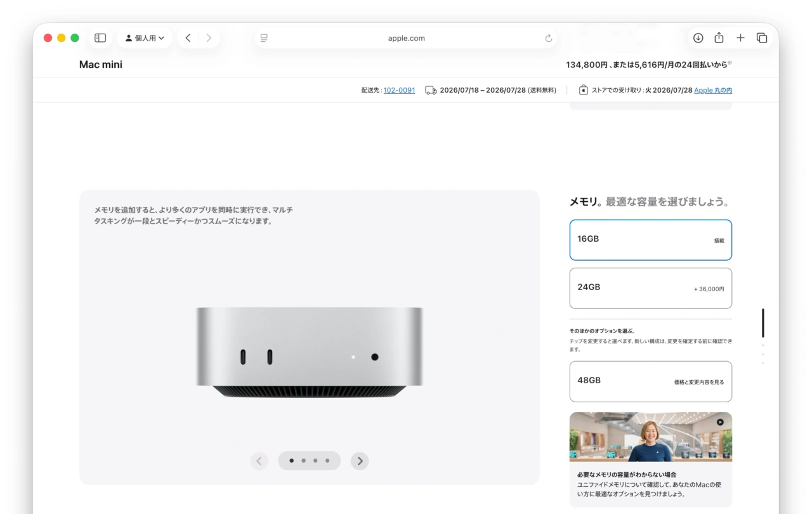The image size is (812, 514).
Task: Select the 24GB memory option
Action: [x=651, y=288]
